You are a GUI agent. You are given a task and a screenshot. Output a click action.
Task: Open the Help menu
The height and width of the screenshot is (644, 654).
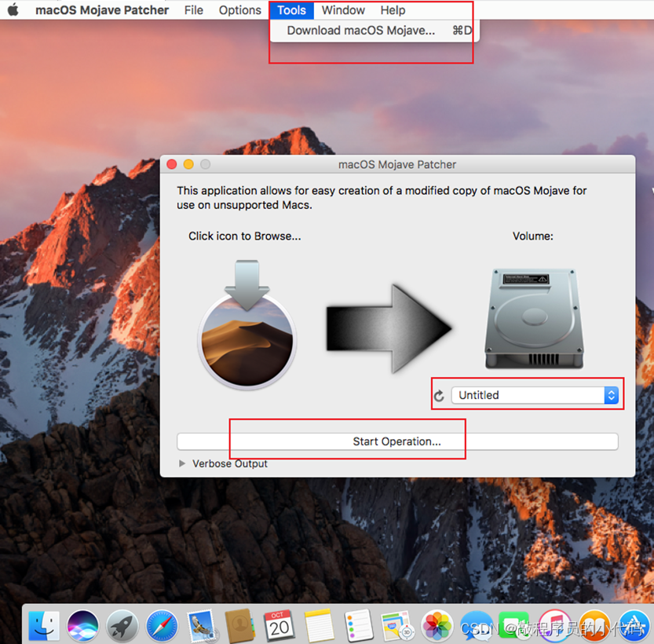pyautogui.click(x=393, y=10)
